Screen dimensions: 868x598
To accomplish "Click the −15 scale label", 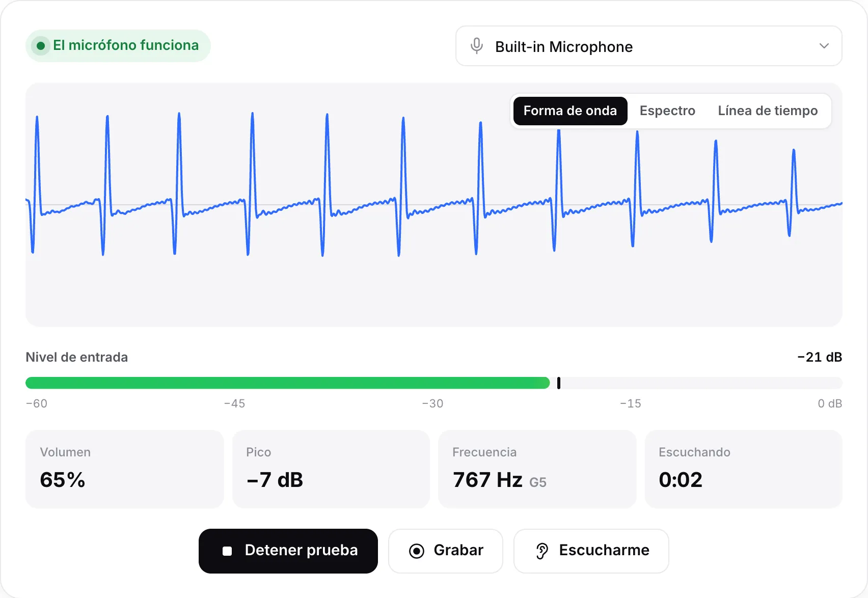I will click(x=631, y=403).
